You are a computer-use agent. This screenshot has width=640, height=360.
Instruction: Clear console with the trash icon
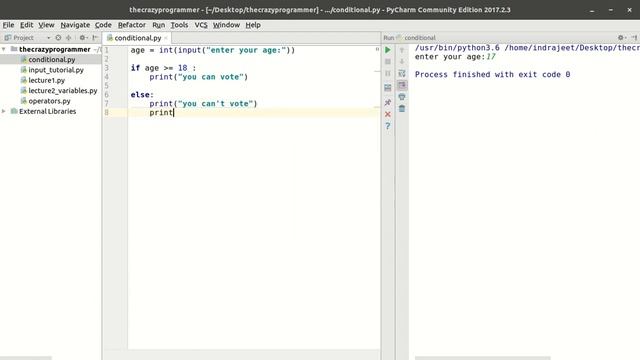pos(402,109)
